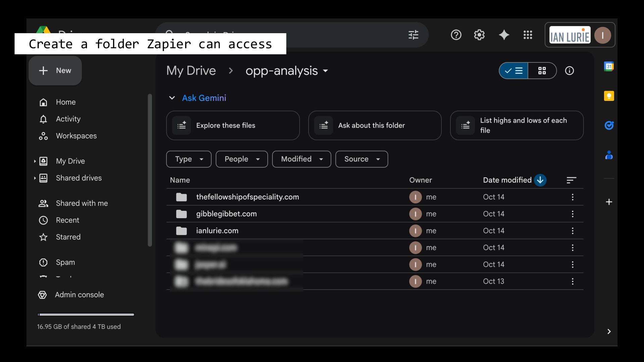Open the settings gear menu
This screenshot has height=362, width=644.
[x=479, y=35]
